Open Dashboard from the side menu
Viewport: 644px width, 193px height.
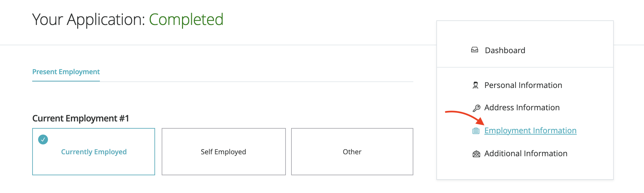[505, 50]
